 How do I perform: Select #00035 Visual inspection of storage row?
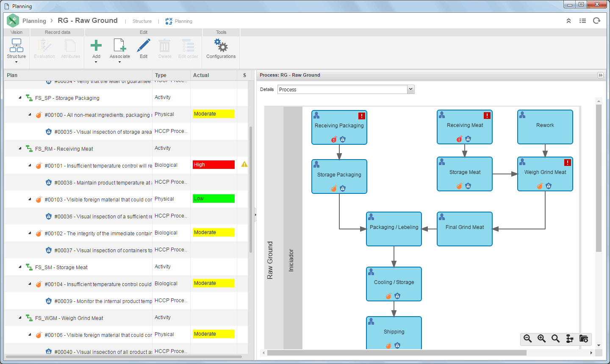(126, 132)
